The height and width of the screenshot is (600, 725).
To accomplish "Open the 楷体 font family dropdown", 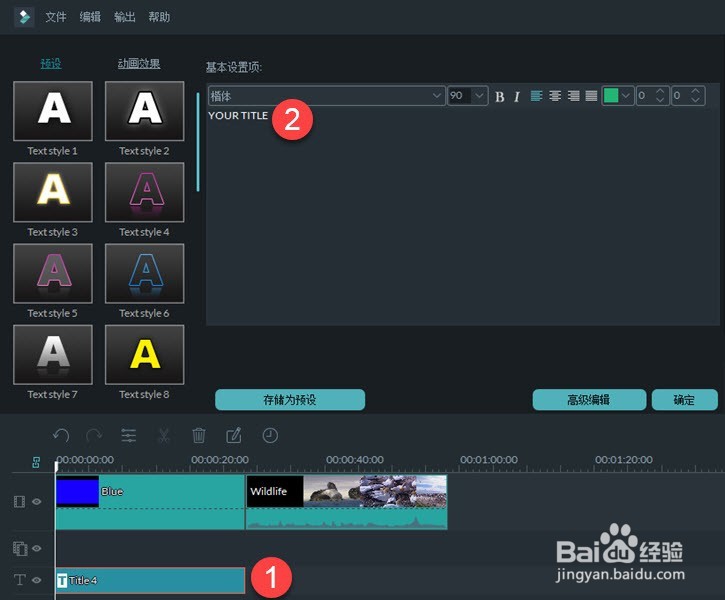I will click(x=326, y=96).
